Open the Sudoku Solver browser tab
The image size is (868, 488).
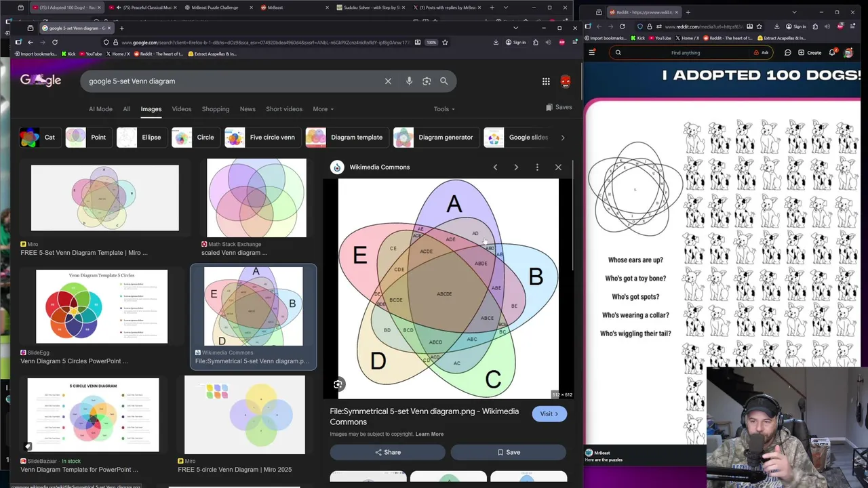point(372,7)
